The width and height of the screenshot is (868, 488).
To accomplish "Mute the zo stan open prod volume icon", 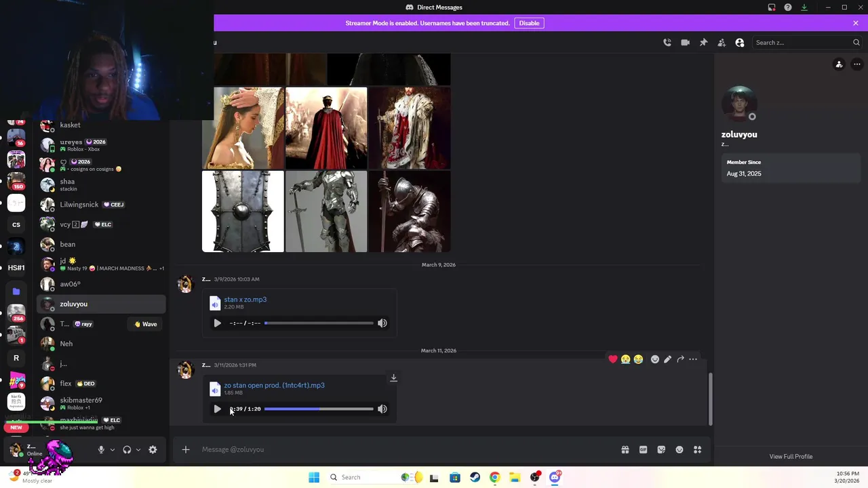I will pos(382,409).
